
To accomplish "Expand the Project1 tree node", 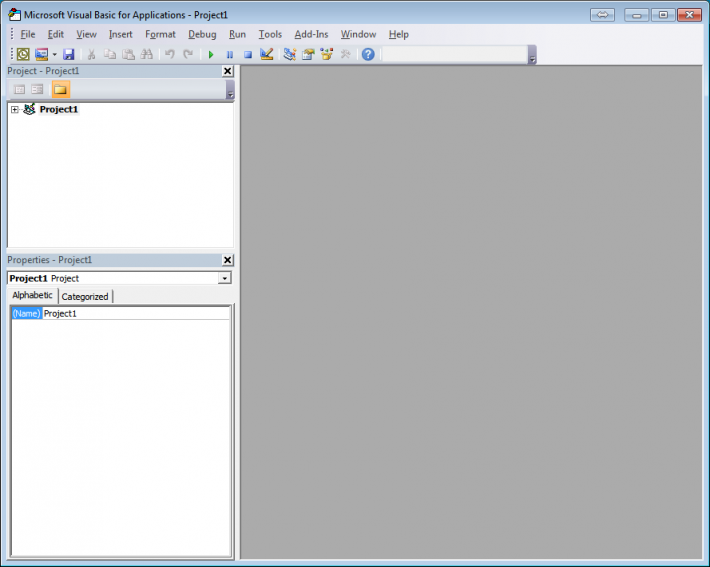I will click(x=15, y=110).
